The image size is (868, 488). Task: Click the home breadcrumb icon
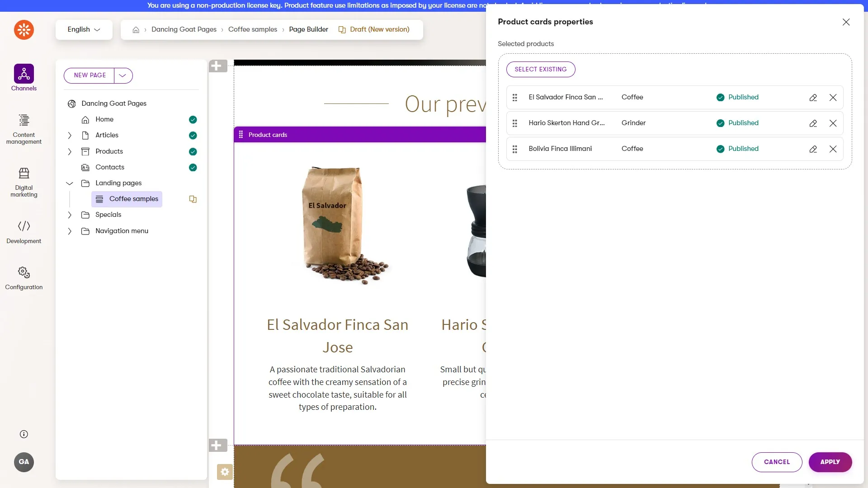pos(136,30)
